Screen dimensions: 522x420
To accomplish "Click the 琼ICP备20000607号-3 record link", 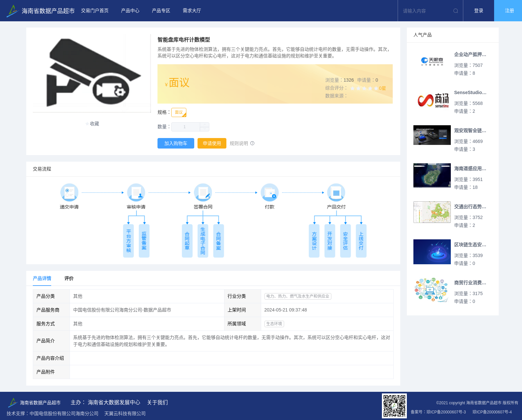I will [x=446, y=412].
